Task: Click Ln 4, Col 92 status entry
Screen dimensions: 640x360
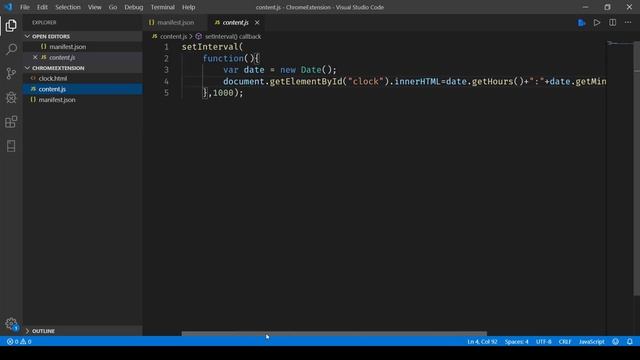Action: [x=482, y=342]
